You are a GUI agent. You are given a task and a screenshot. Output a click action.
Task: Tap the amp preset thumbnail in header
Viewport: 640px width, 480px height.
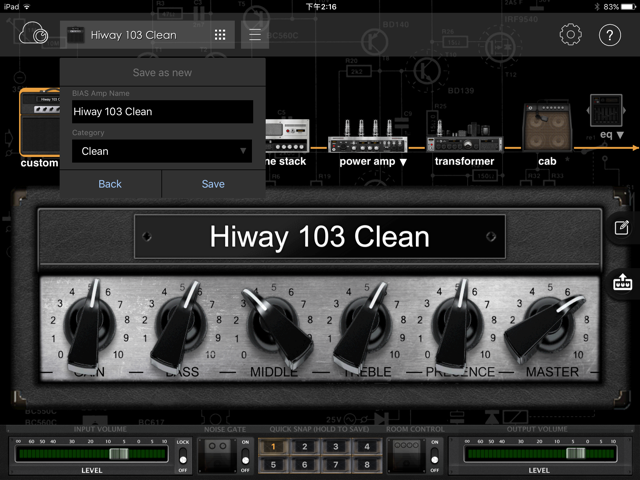click(x=76, y=35)
